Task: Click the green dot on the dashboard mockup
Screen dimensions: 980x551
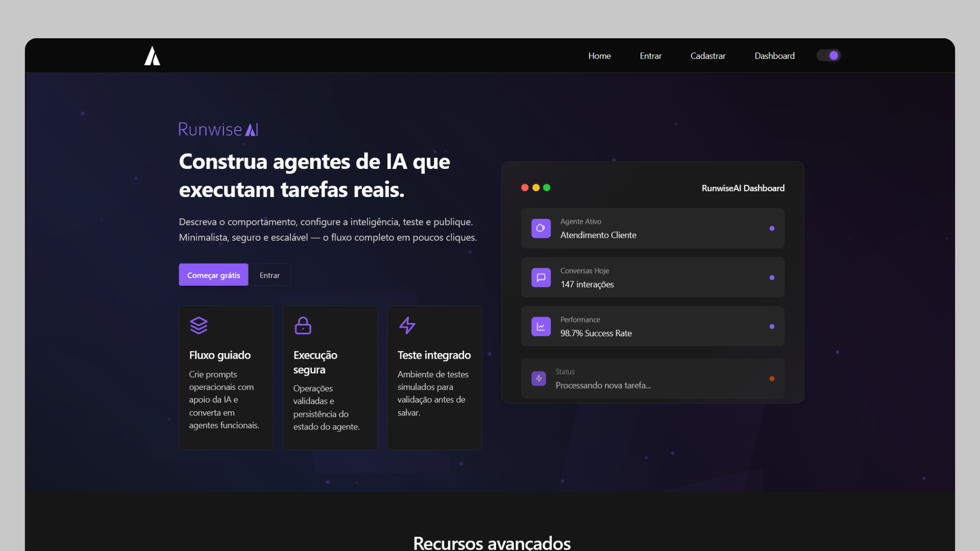Action: pos(547,187)
